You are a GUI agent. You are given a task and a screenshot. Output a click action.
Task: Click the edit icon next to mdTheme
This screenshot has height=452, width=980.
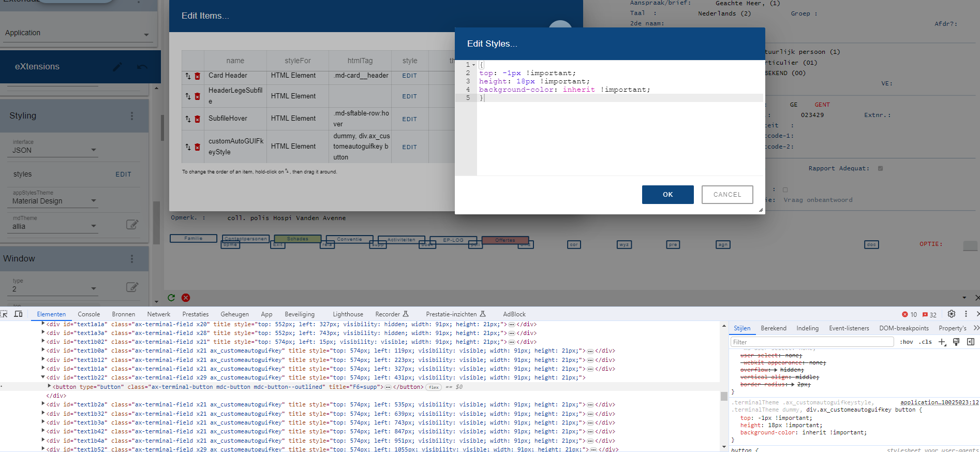[132, 224]
